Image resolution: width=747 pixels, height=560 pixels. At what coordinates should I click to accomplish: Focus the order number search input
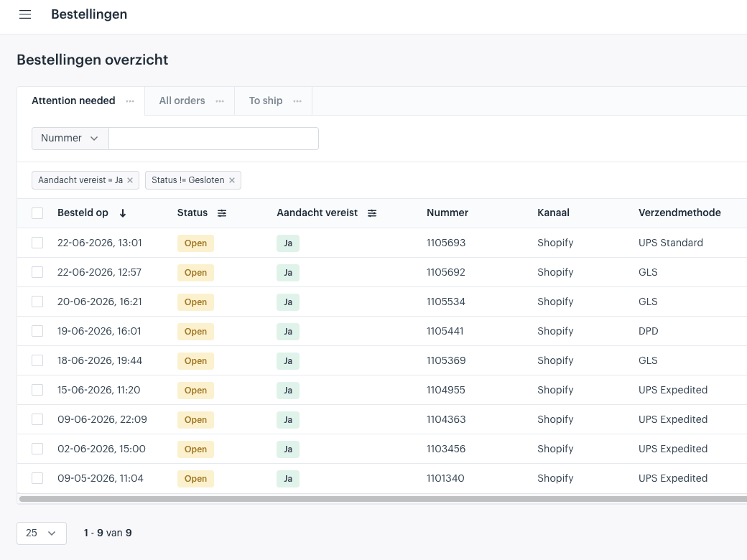pyautogui.click(x=213, y=139)
